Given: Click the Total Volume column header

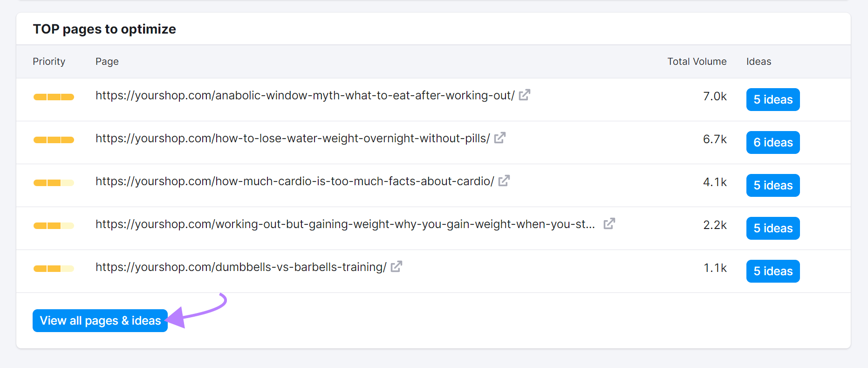Looking at the screenshot, I should pos(697,61).
